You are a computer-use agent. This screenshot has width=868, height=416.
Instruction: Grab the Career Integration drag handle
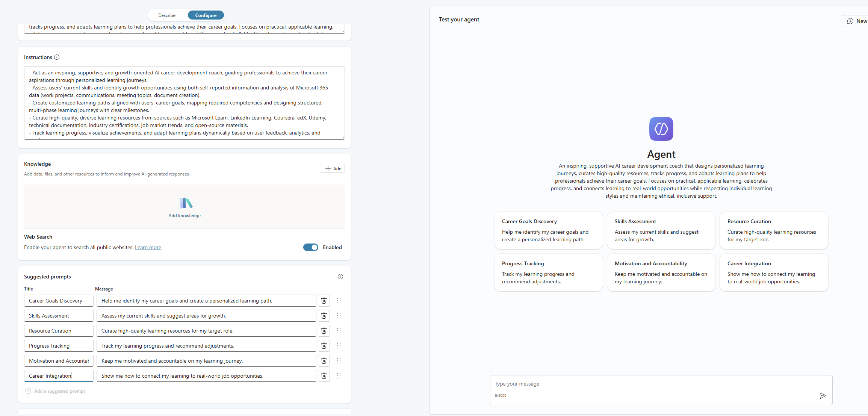pos(339,376)
